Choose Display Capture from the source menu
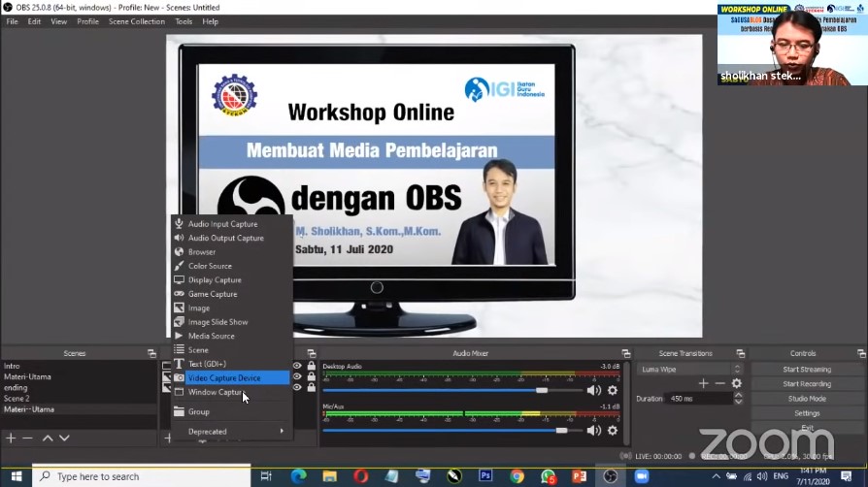 232,280
